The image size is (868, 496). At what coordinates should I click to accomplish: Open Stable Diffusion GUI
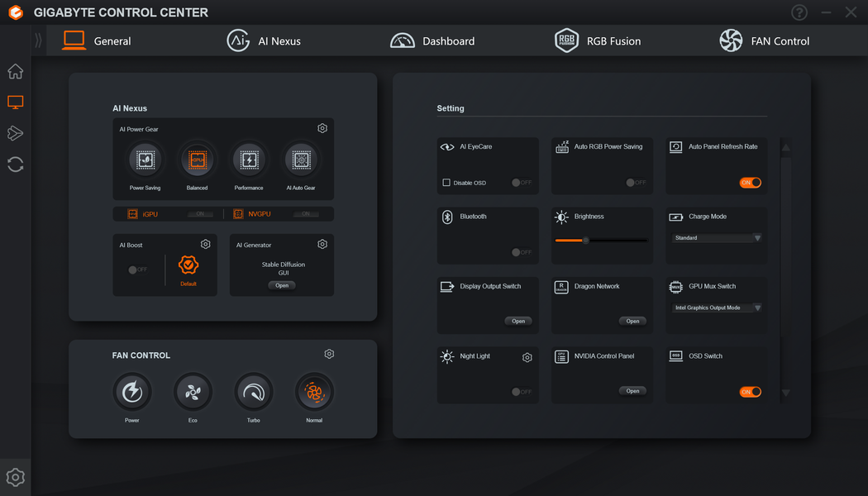click(x=282, y=286)
